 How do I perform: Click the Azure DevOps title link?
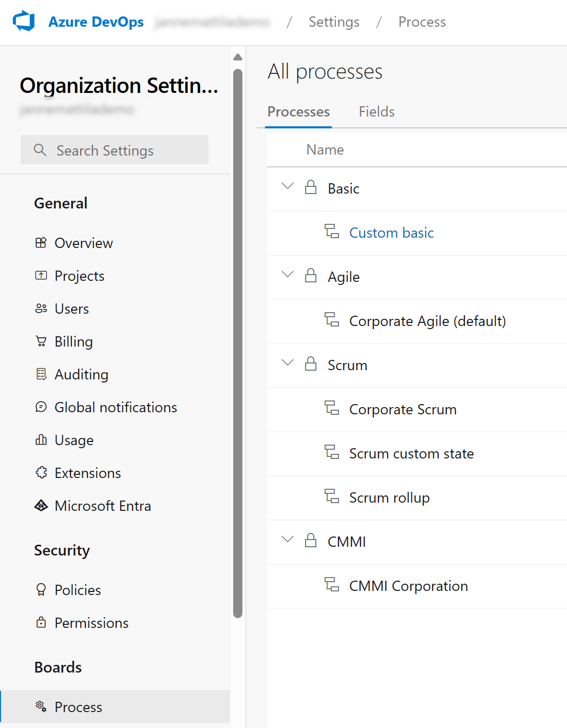click(96, 22)
